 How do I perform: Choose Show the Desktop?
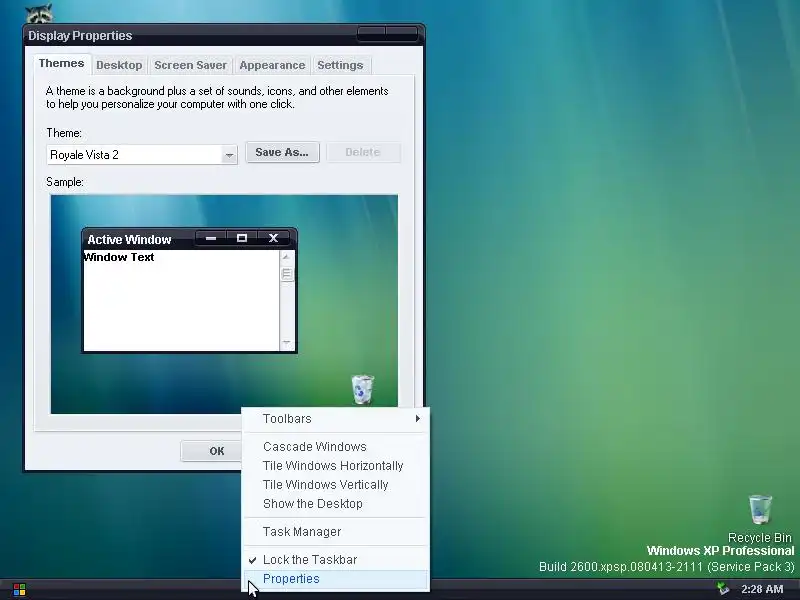[336, 504]
